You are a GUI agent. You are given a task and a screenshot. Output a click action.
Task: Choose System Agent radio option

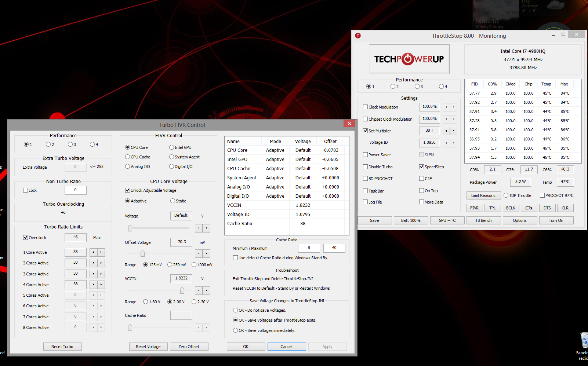[x=171, y=157]
